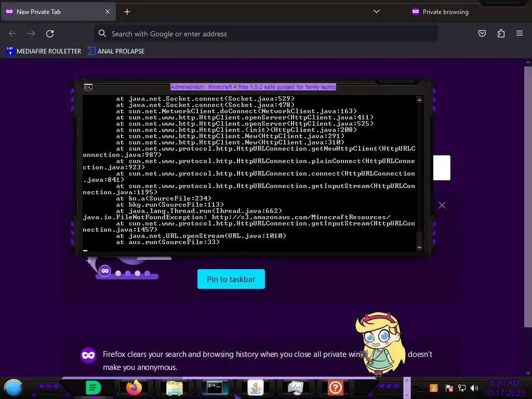The height and width of the screenshot is (399, 532).
Task: Click the taskbar clock showing 10/17/2023
Action: click(x=504, y=388)
